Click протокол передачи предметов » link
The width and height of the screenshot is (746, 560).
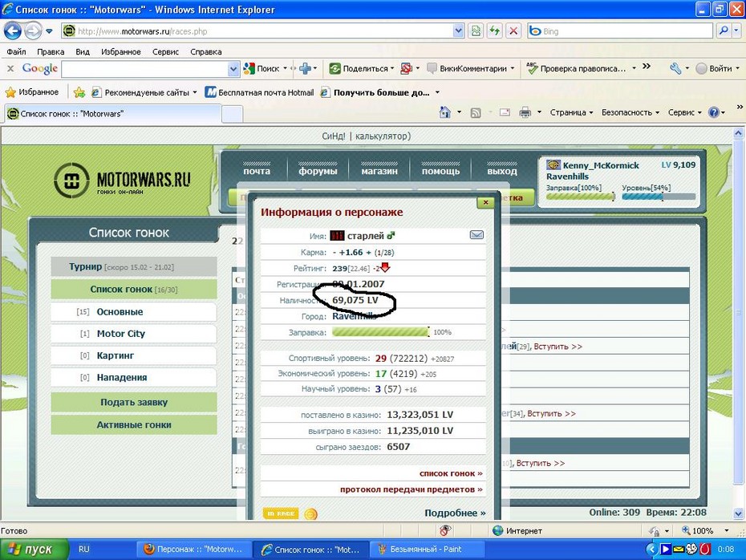[412, 489]
